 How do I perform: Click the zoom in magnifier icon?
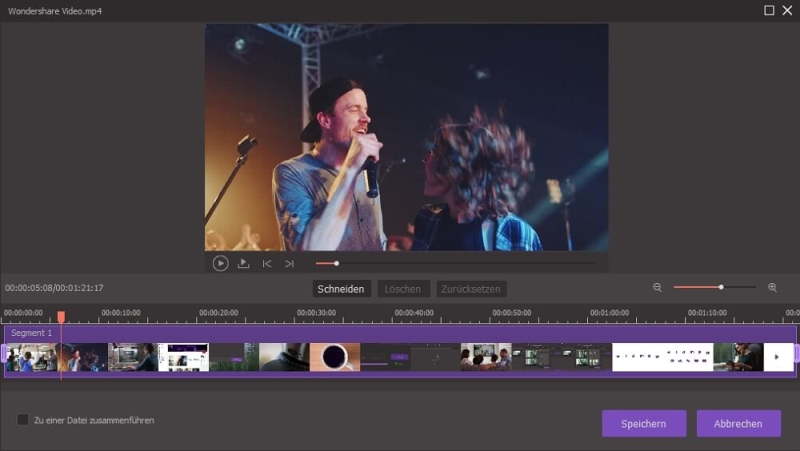pyautogui.click(x=772, y=288)
